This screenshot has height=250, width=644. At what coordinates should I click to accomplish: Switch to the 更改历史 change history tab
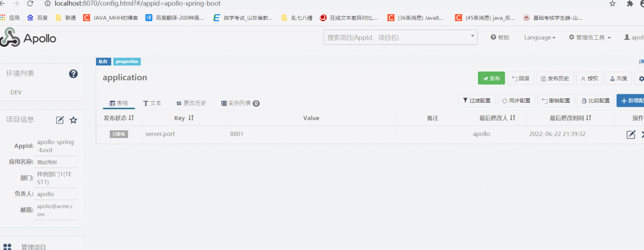pyautogui.click(x=191, y=103)
